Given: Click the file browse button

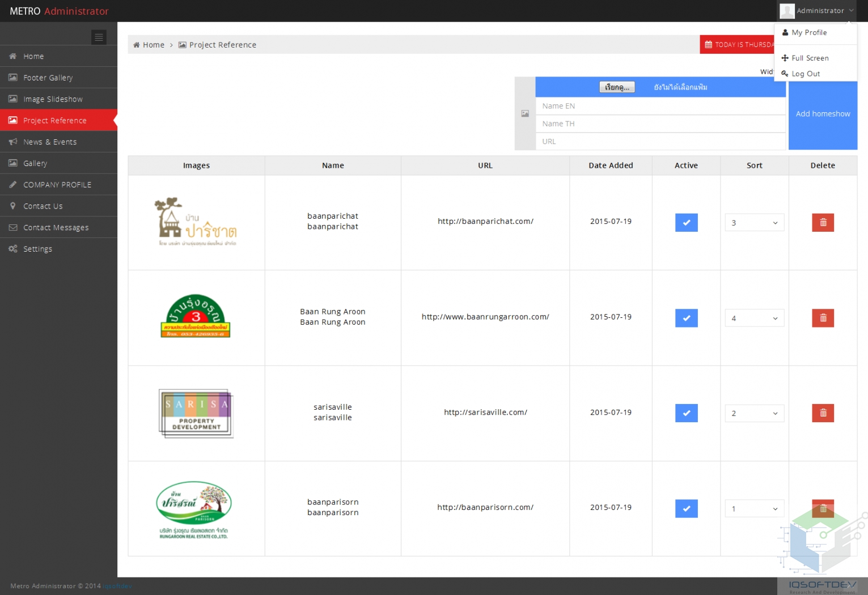Looking at the screenshot, I should click(617, 87).
